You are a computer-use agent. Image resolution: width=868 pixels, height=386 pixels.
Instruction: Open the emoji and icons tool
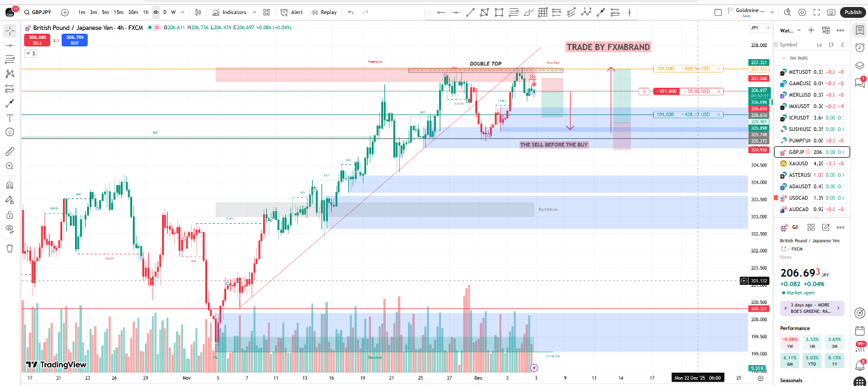10,132
